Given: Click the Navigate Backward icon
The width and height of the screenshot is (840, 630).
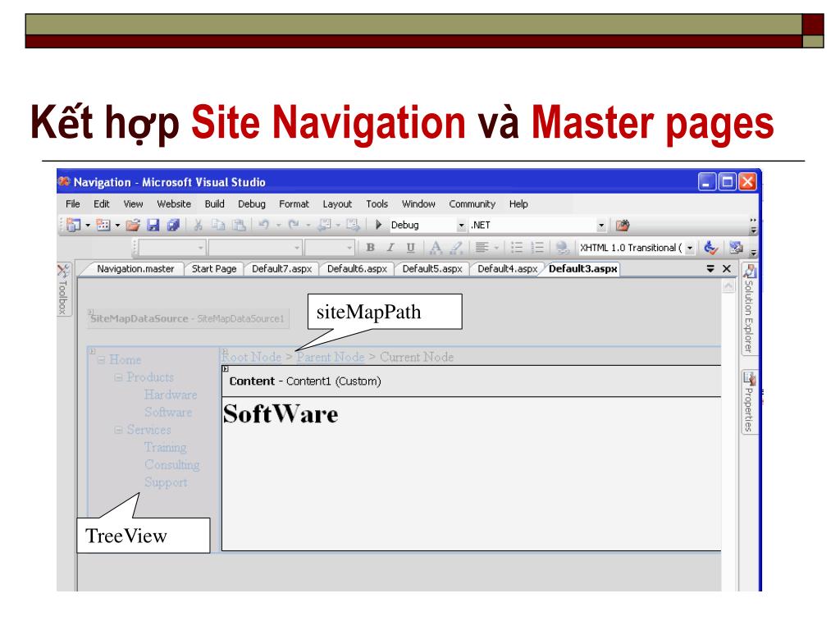Looking at the screenshot, I should 324,225.
